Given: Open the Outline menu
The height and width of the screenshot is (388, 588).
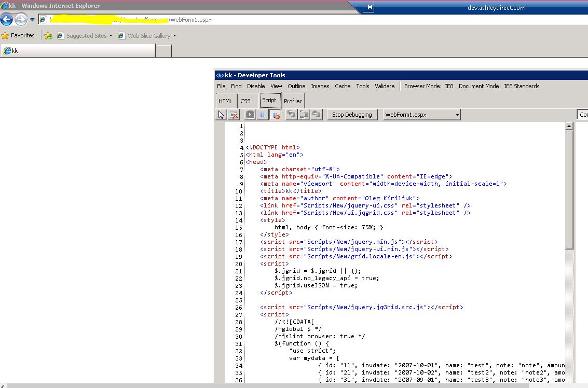Looking at the screenshot, I should pyautogui.click(x=296, y=86).
